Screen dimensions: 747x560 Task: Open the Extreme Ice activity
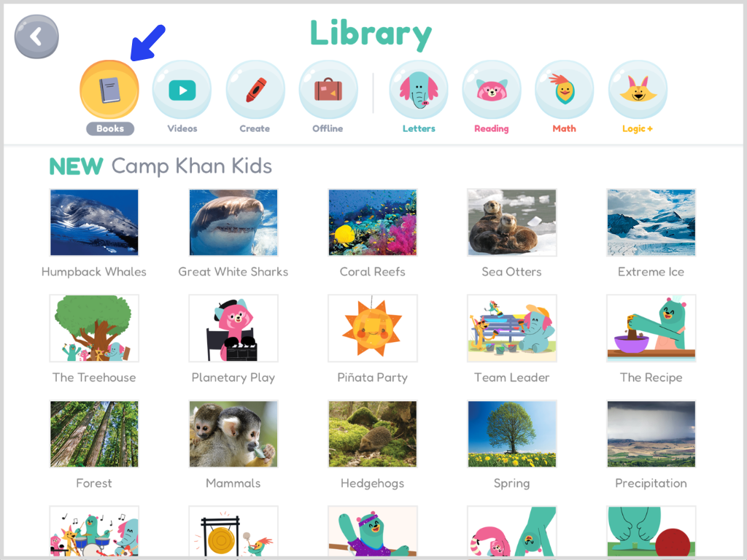coord(651,222)
